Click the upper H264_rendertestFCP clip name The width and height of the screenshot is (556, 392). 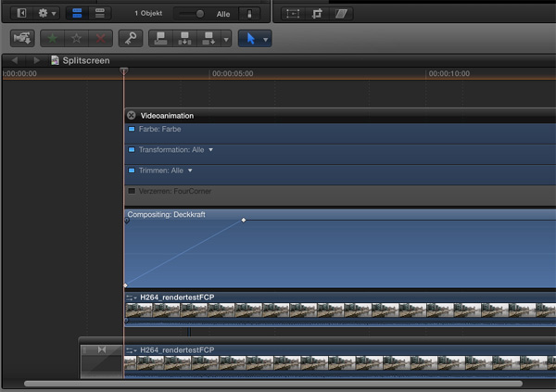point(177,297)
